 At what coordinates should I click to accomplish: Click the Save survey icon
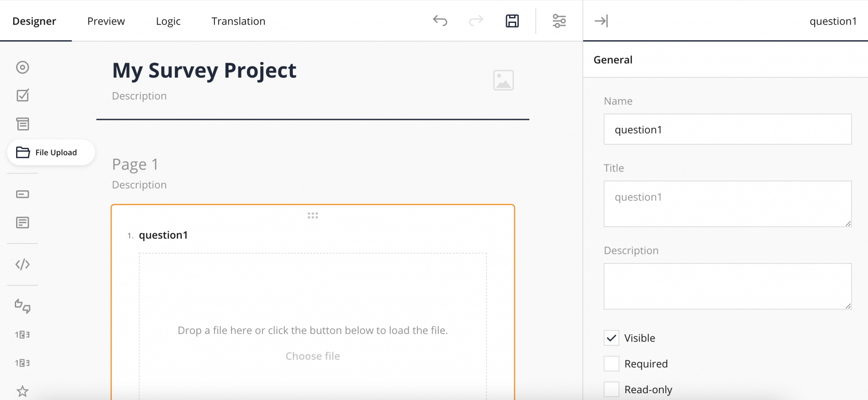tap(512, 21)
